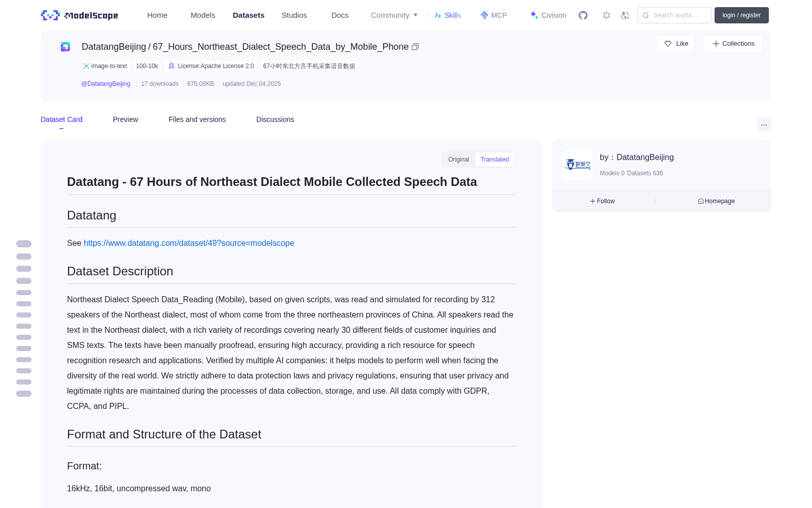The height and width of the screenshot is (508, 812).
Task: Click the image-to-text task tag
Action: (x=105, y=66)
